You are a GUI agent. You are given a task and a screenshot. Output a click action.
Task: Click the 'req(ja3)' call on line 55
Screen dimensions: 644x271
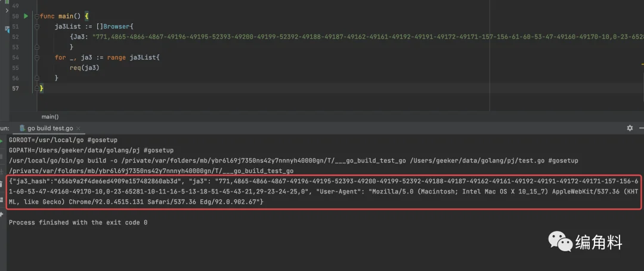point(85,68)
